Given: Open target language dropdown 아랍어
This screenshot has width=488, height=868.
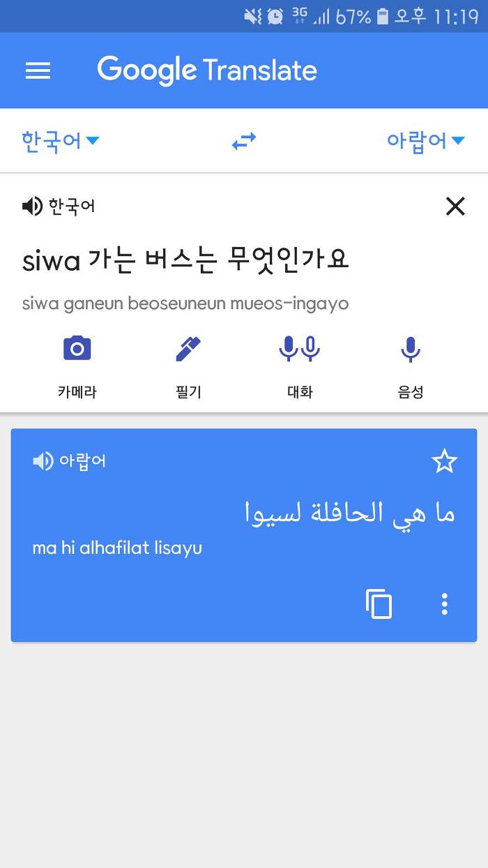Looking at the screenshot, I should [x=425, y=142].
